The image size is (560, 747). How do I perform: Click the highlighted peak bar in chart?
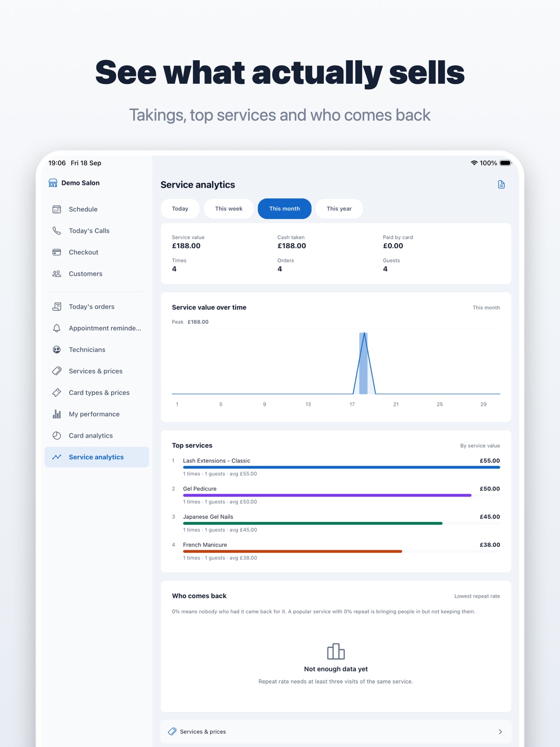[x=364, y=363]
